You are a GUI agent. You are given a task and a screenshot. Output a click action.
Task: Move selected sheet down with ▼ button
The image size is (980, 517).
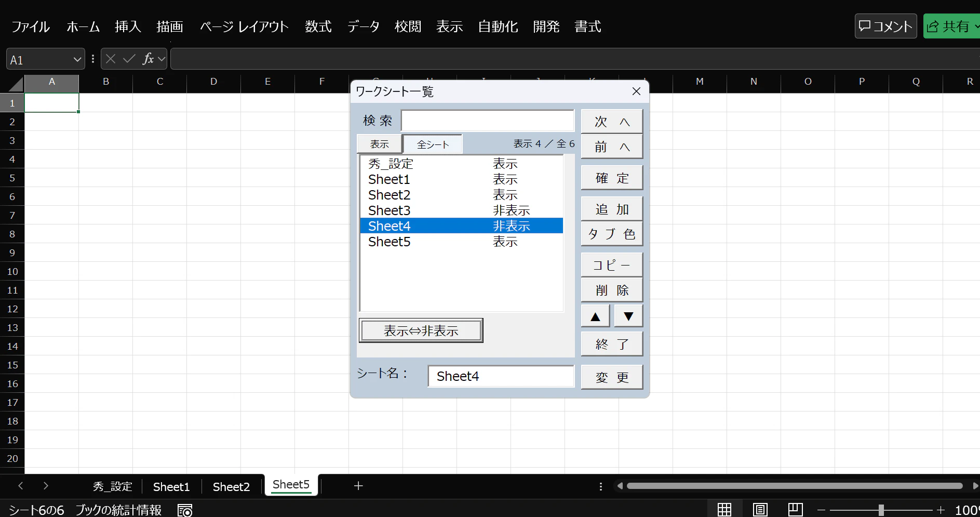628,316
